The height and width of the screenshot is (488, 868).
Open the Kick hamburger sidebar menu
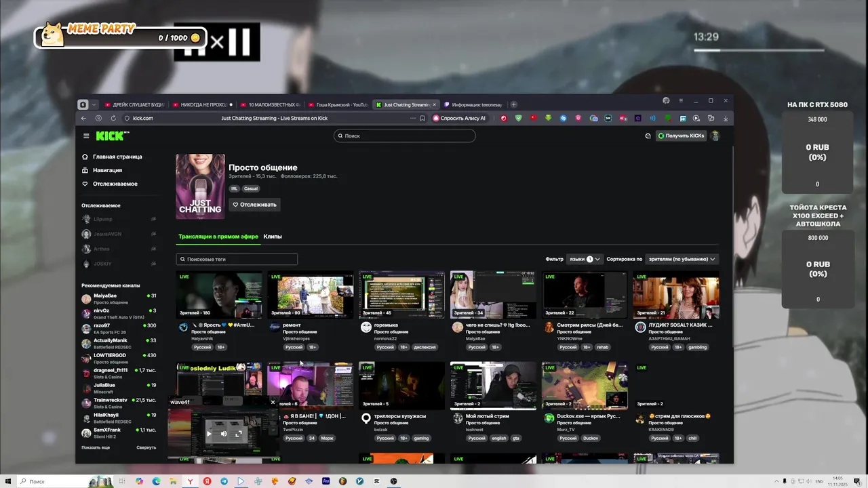coord(86,136)
